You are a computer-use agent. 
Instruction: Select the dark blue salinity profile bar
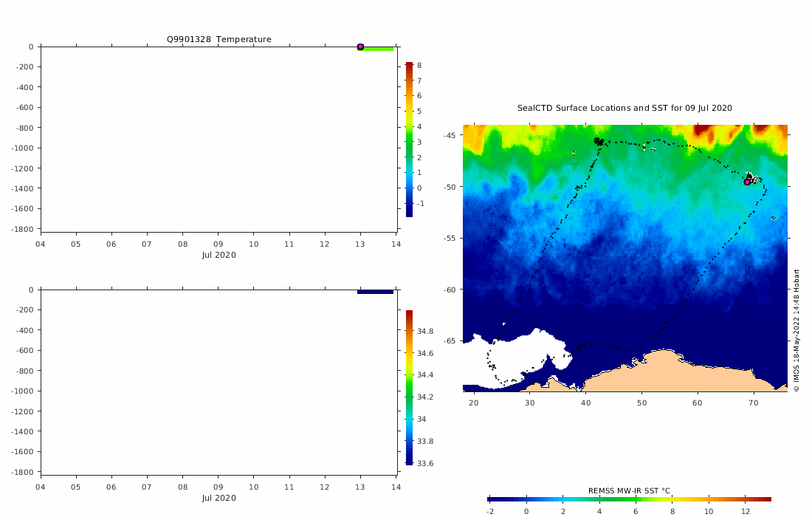coord(376,292)
